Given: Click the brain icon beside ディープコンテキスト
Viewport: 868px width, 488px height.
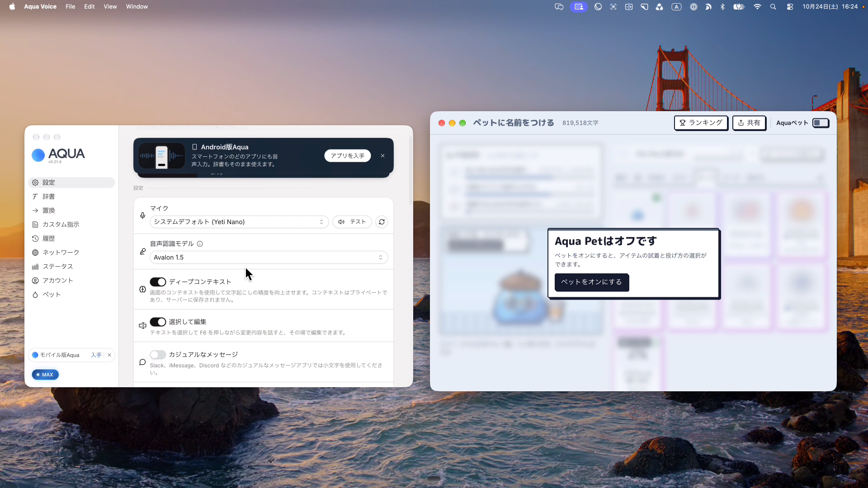Looking at the screenshot, I should point(142,289).
